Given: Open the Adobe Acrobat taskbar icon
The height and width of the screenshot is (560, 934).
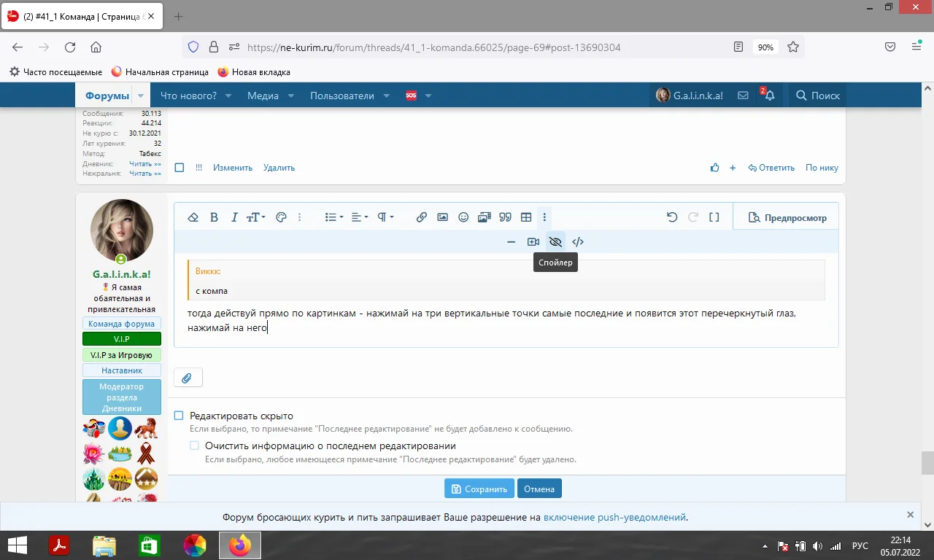Looking at the screenshot, I should coord(58,545).
